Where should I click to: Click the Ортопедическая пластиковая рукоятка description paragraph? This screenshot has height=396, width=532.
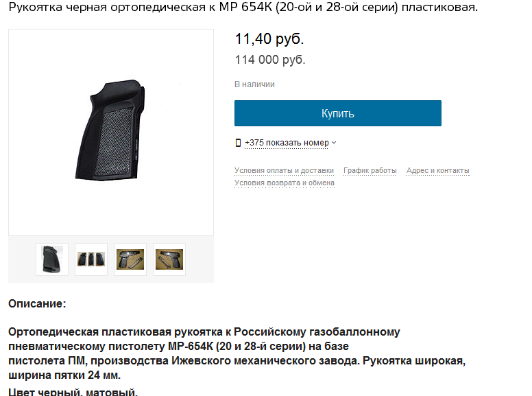(237, 353)
